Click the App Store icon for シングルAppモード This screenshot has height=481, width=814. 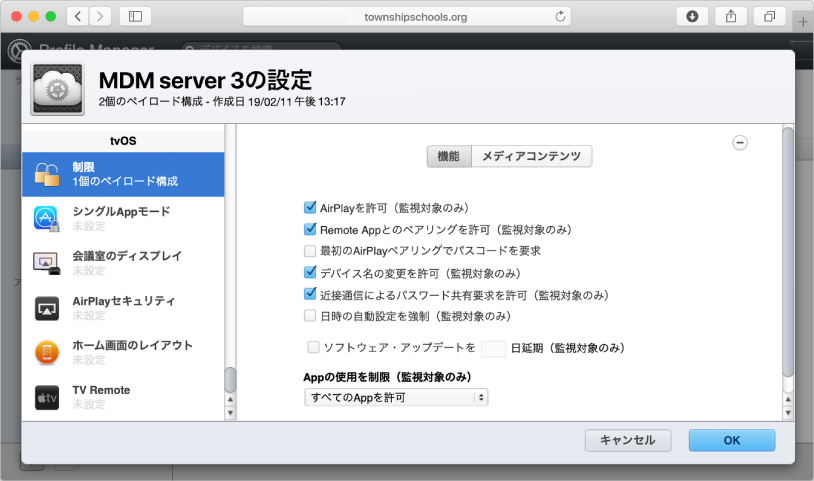tap(47, 218)
